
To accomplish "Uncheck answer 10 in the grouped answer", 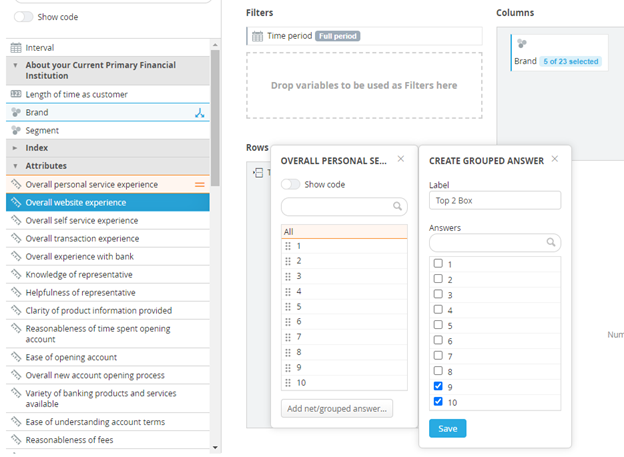I will coord(438,401).
